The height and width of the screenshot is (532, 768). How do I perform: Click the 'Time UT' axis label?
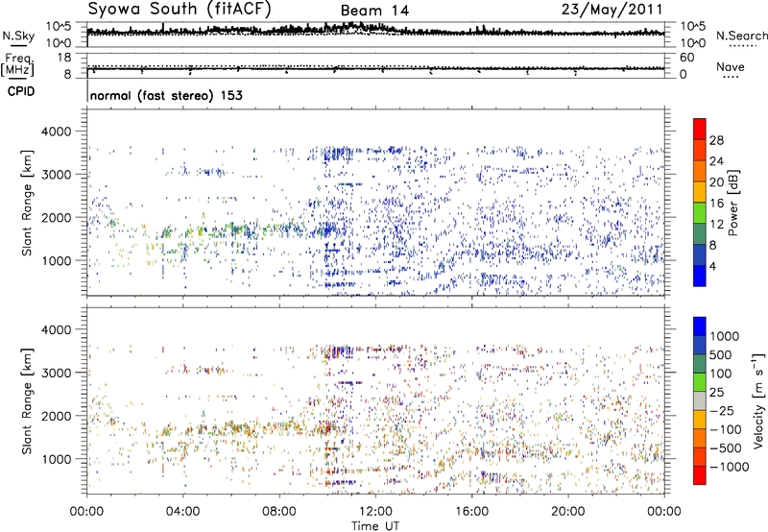(375, 526)
